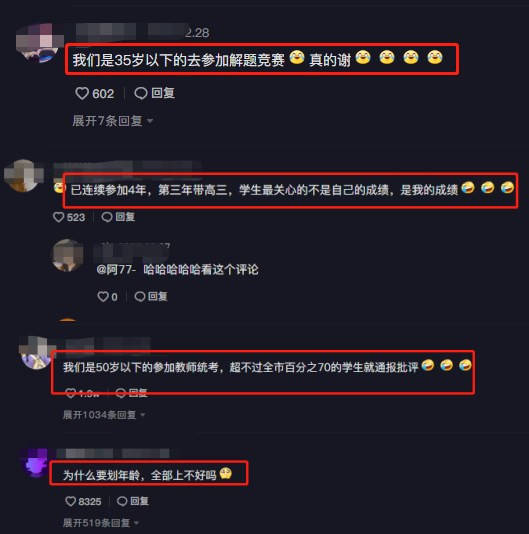Click reply bubble icon beside 8325 likes
Viewport: 529px width, 534px height.
122,501
